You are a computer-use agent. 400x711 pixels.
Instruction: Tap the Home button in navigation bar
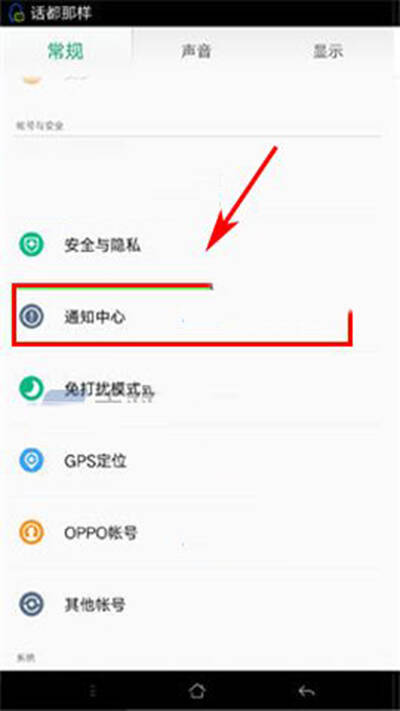pyautogui.click(x=197, y=691)
